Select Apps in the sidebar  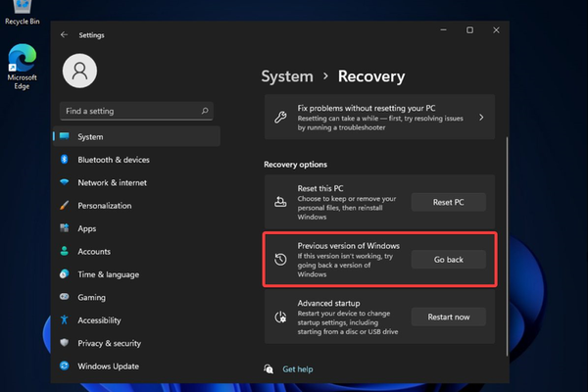pos(87,228)
